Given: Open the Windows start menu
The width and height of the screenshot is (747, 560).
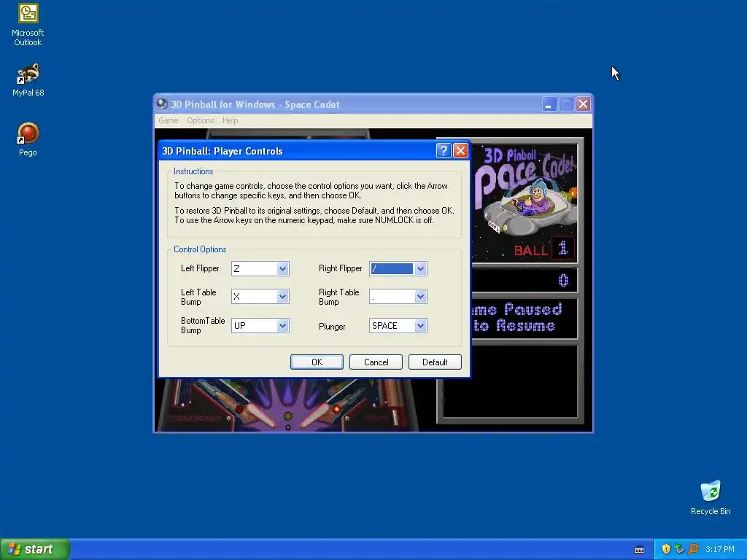Looking at the screenshot, I should click(x=35, y=549).
